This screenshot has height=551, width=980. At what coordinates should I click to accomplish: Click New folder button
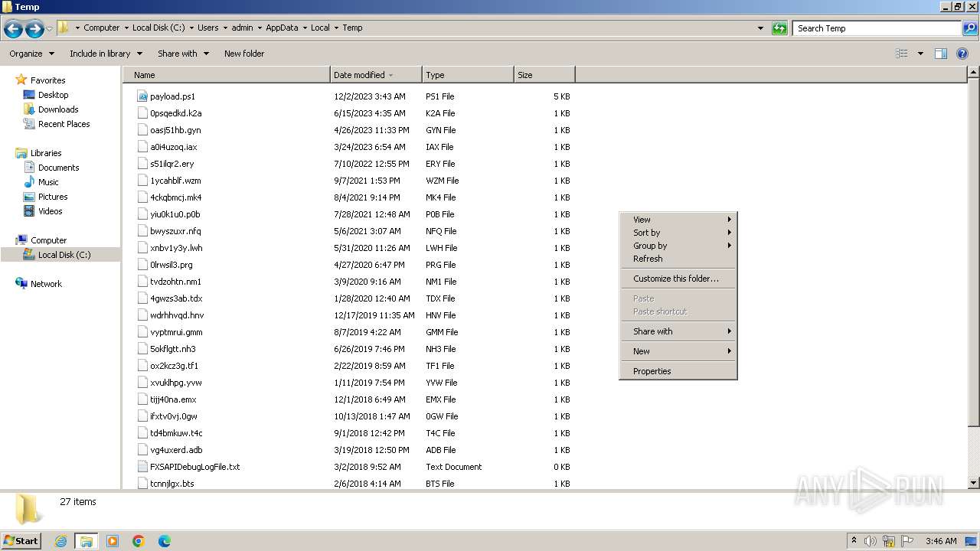point(244,54)
